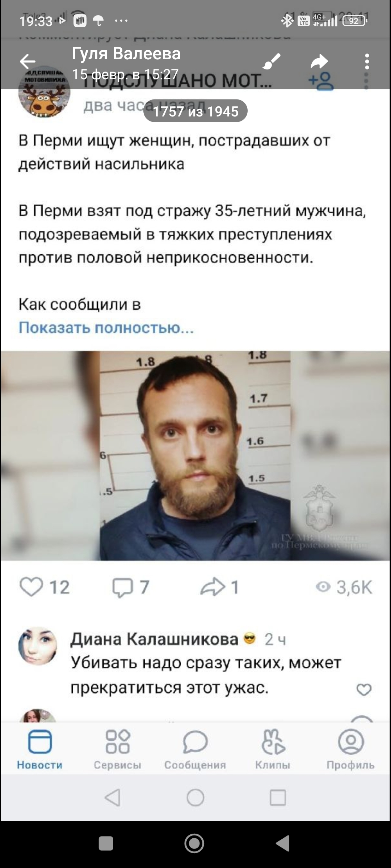Screen dimensions: 391x868
Task: Open the suspect photo in post
Action: click(195, 456)
